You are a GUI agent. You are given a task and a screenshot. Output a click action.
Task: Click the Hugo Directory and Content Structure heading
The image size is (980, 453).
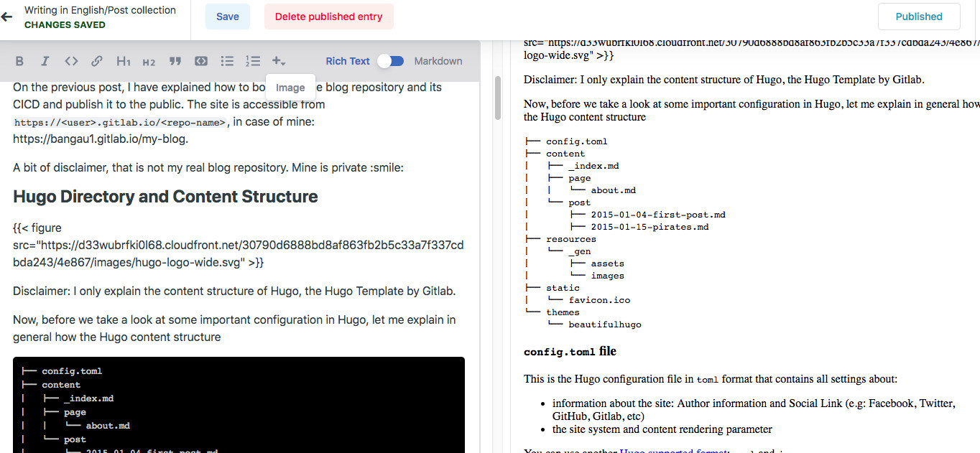pos(165,197)
